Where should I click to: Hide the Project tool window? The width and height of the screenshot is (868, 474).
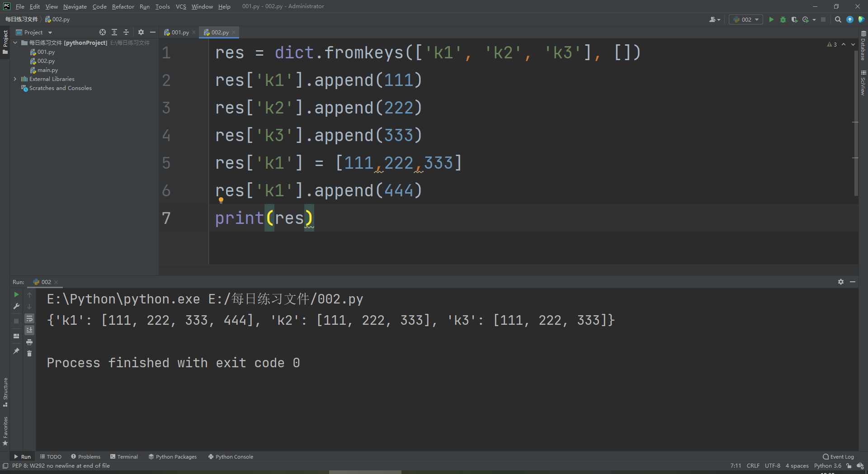(x=153, y=32)
